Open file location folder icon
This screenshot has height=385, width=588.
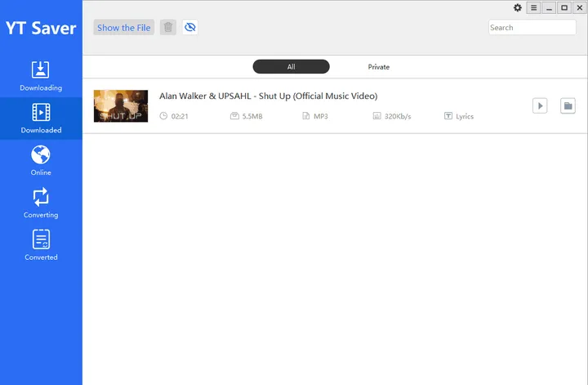568,105
